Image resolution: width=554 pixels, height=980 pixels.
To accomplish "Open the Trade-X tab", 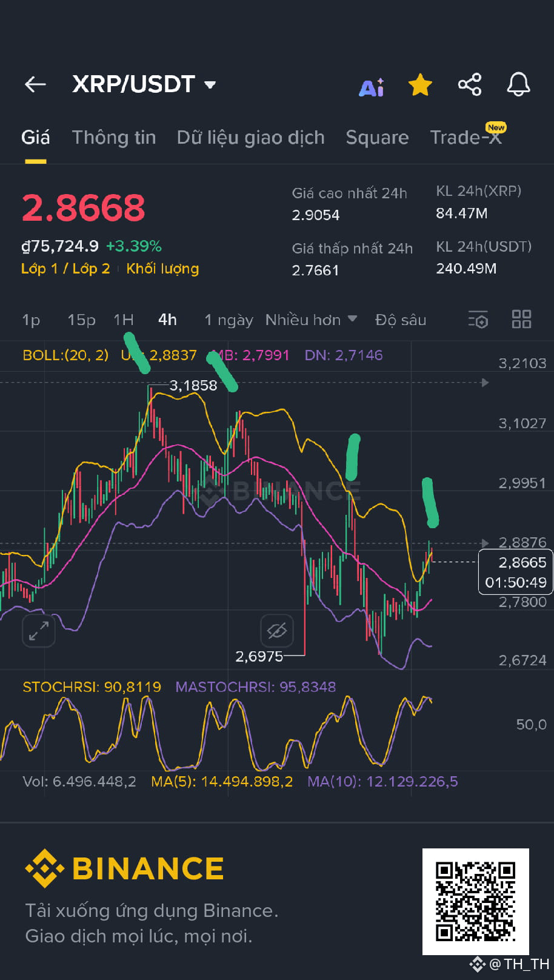I will point(466,138).
